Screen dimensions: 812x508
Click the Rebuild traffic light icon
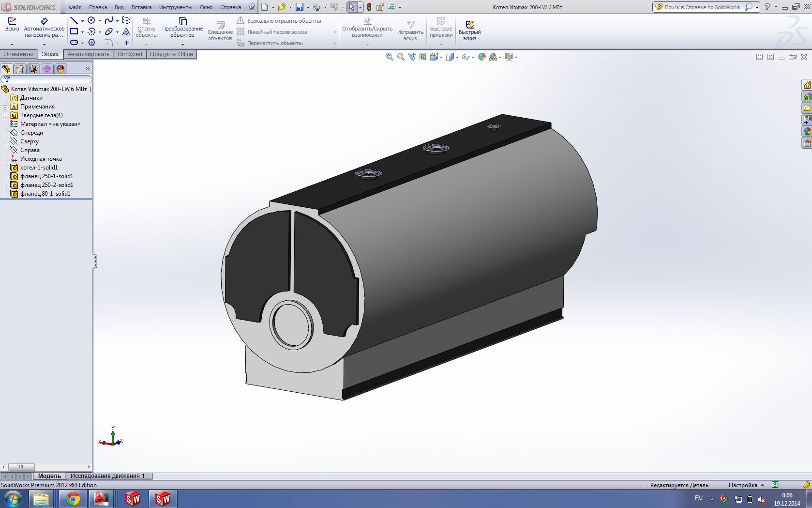369,7
